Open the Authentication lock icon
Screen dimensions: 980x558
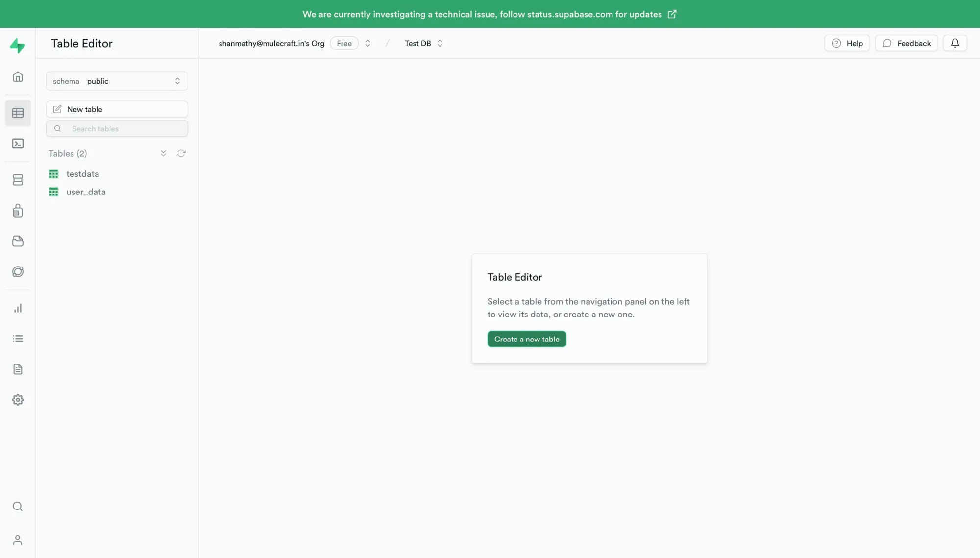click(18, 211)
